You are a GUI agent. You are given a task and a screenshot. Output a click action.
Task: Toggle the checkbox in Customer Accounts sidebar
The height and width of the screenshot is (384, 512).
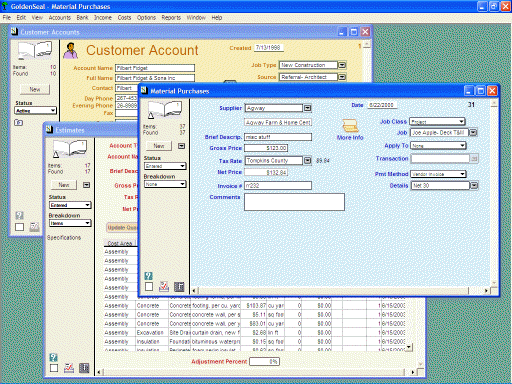(x=19, y=227)
